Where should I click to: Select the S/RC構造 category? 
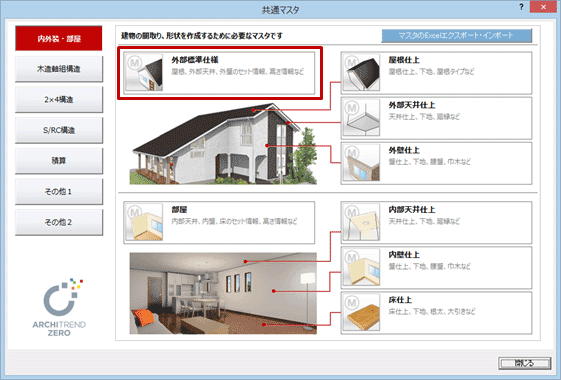[x=59, y=130]
